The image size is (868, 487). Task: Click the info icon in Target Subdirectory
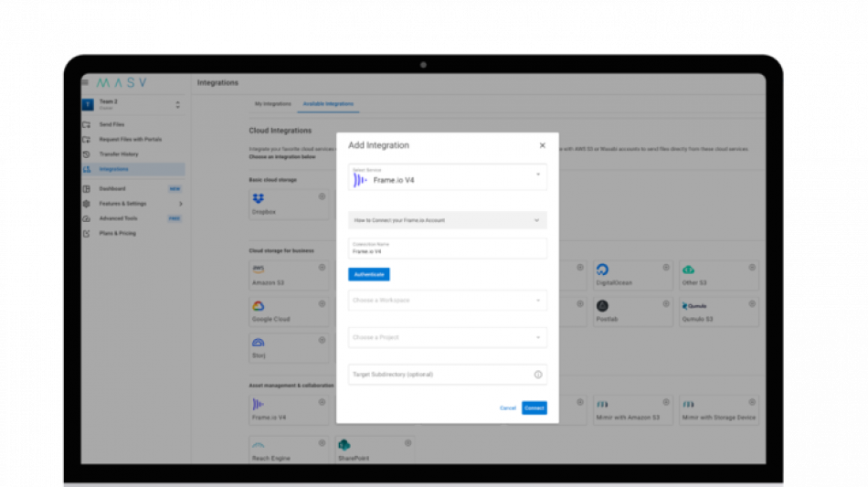click(537, 375)
